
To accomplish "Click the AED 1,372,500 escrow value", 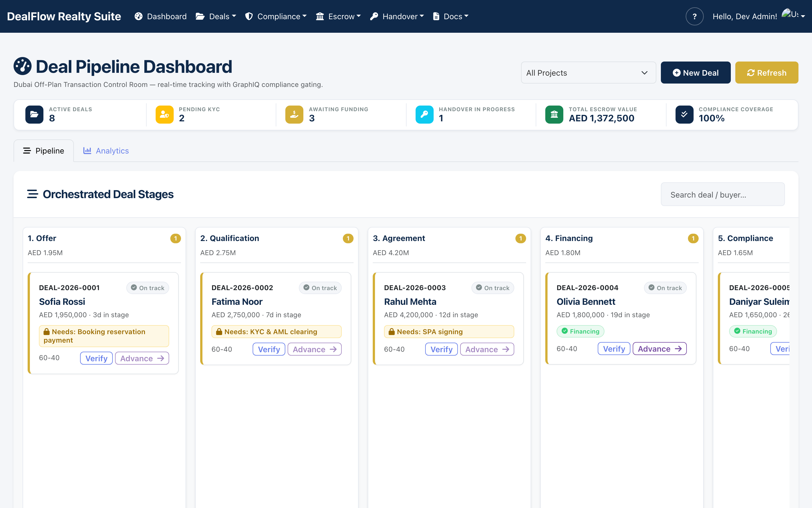I will tap(601, 118).
